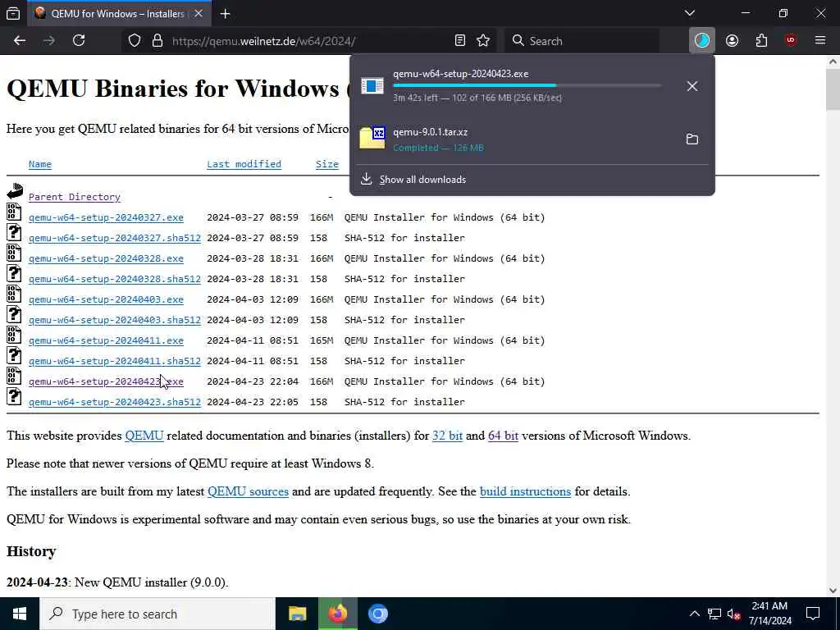Screen dimensions: 840x630
Task: Open the QEMU sources link
Action: [248, 491]
